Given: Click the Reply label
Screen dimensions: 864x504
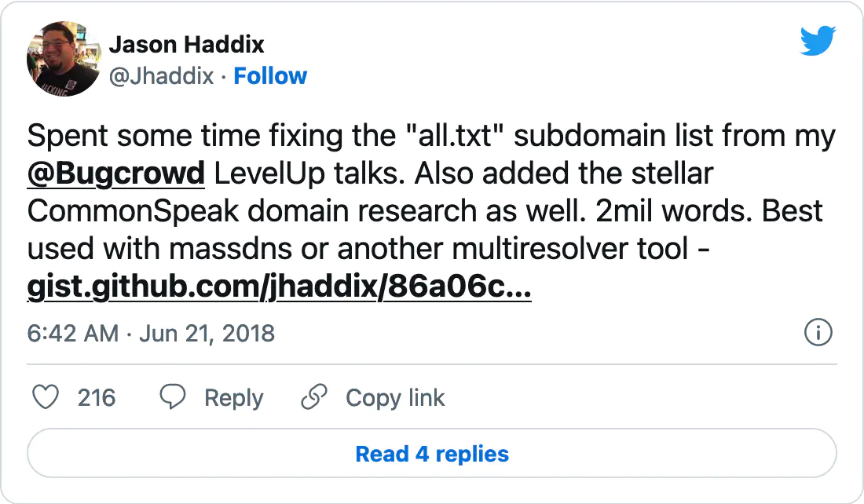Looking at the screenshot, I should coord(233,398).
